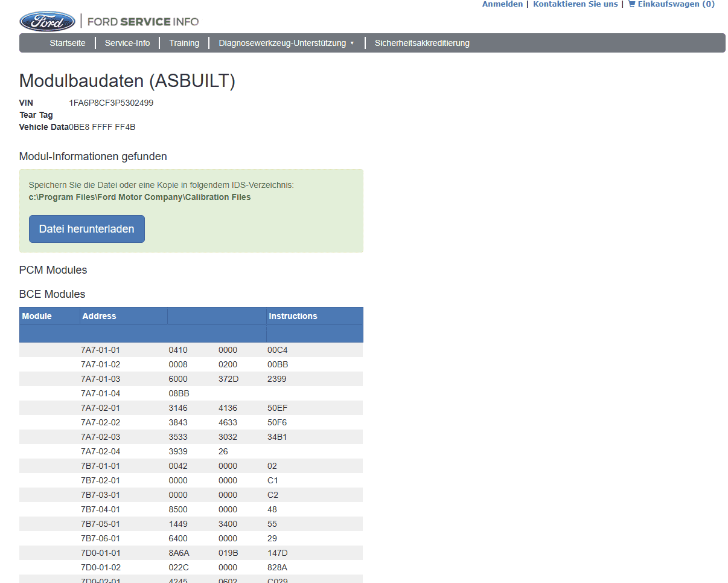This screenshot has width=728, height=583.
Task: Click the Calibration Files path text
Action: [x=139, y=197]
